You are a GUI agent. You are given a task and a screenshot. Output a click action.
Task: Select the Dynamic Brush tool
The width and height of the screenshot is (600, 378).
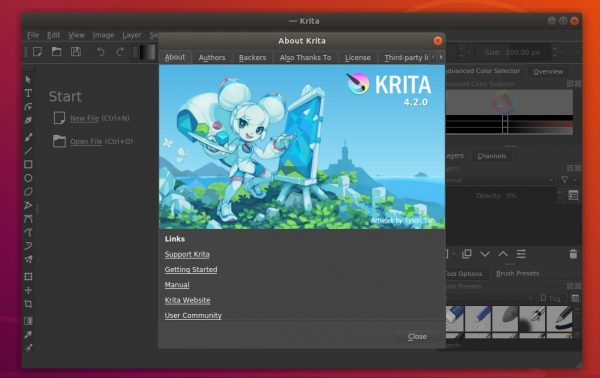[x=28, y=246]
